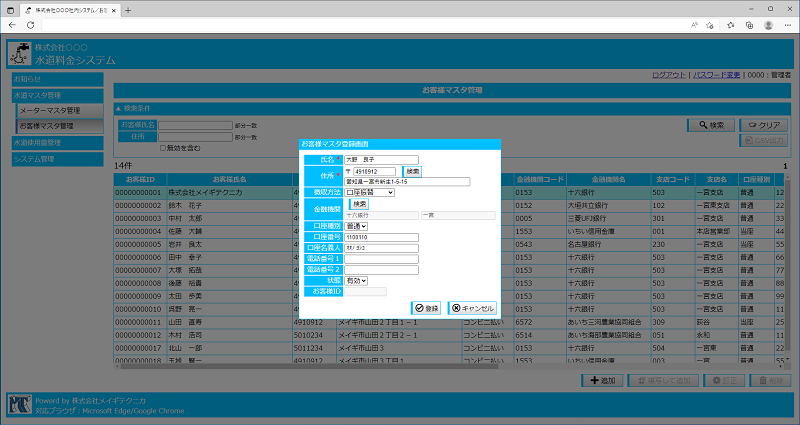Click the 検索 button next to postal code
800x425 pixels.
(x=412, y=171)
